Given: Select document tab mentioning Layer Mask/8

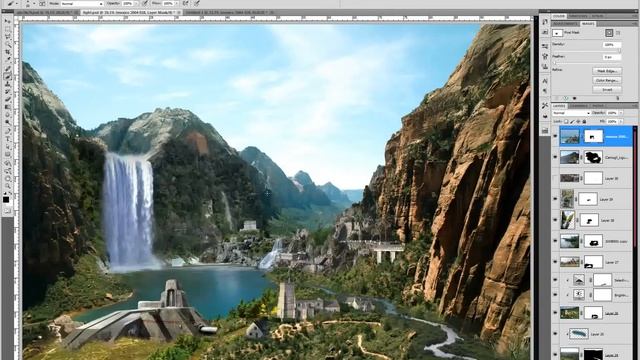Looking at the screenshot, I should pyautogui.click(x=131, y=13).
